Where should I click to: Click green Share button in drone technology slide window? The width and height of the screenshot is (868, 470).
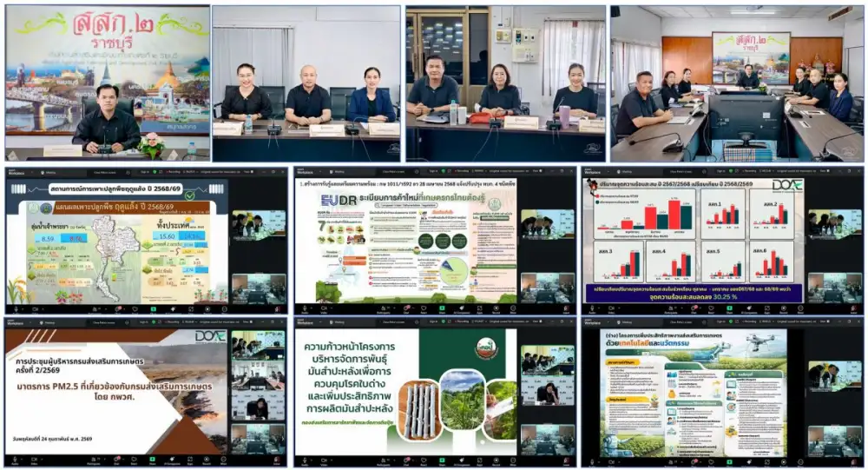[730, 461]
